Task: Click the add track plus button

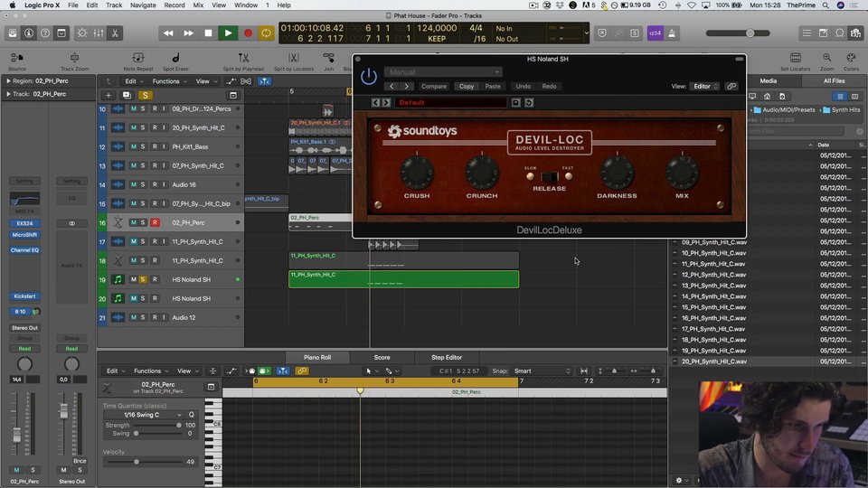Action: click(x=108, y=95)
